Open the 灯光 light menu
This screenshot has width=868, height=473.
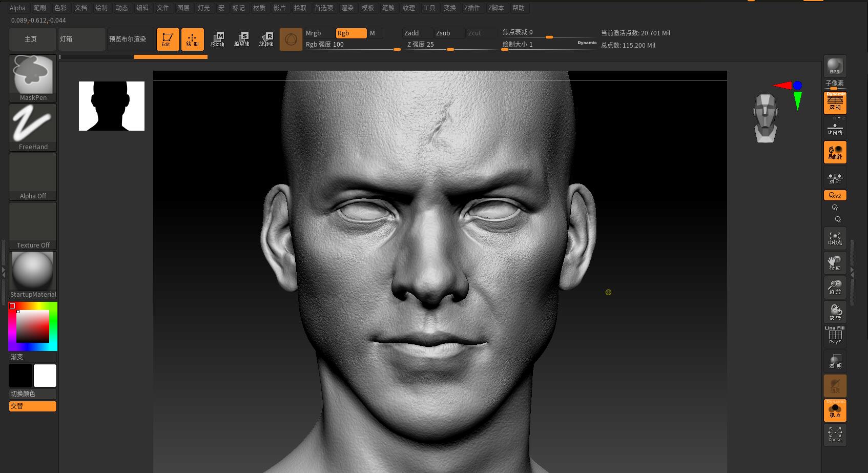click(204, 8)
